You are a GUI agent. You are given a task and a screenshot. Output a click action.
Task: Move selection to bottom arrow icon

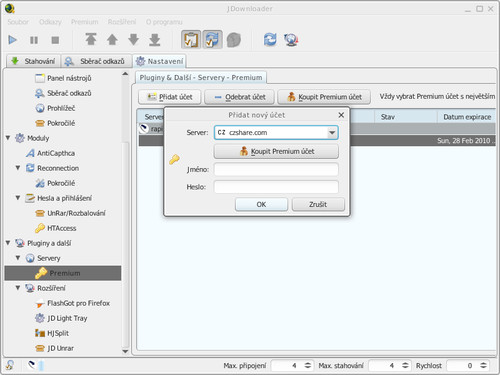click(155, 39)
